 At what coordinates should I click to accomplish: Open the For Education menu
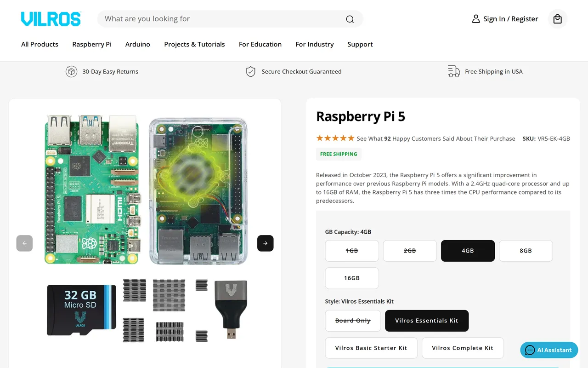[x=260, y=44]
